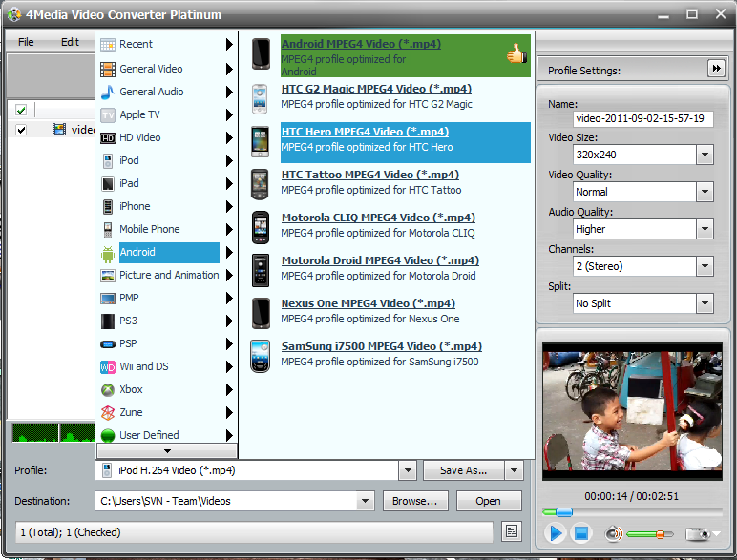Choose Android MPEG4 Video profile
The height and width of the screenshot is (560, 737).
pos(406,56)
